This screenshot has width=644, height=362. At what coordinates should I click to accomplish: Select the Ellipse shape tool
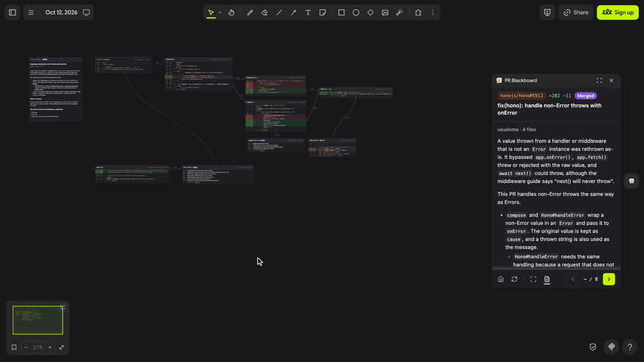pos(356,12)
